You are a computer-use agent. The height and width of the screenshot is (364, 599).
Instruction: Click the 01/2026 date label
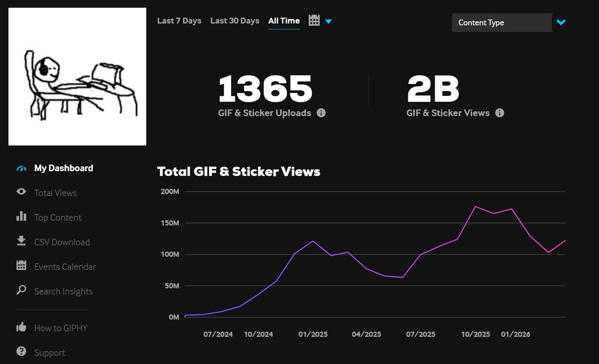tap(516, 334)
